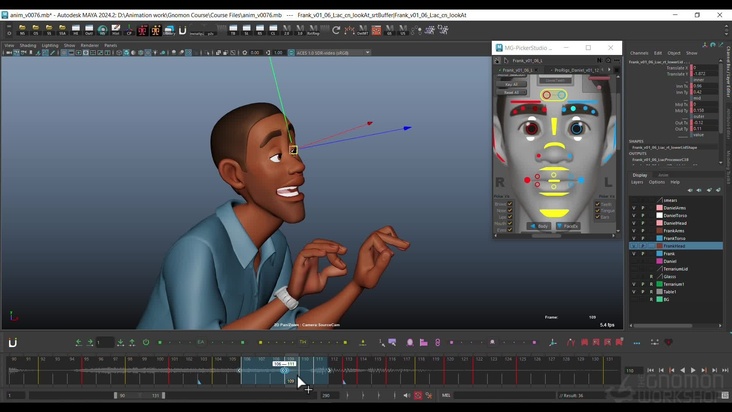Screen dimensions: 732x412
Task: Toggle the audio speaker icon on range bar
Action: 407,395
